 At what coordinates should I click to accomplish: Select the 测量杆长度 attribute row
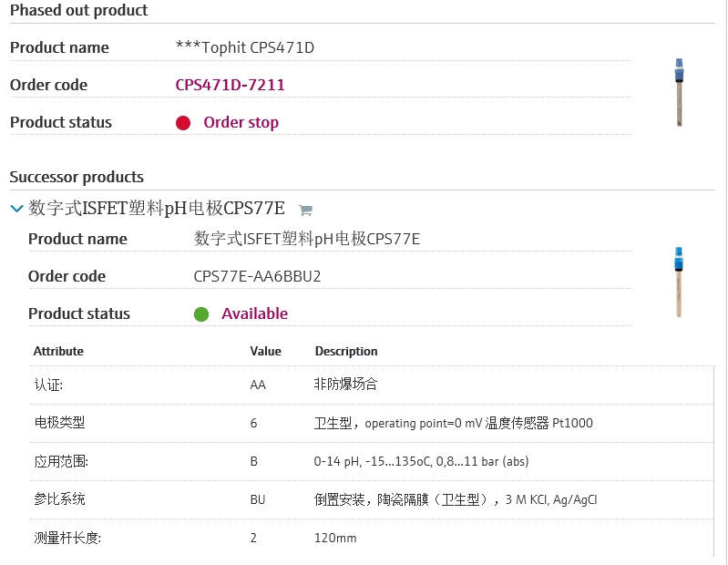(x=371, y=538)
